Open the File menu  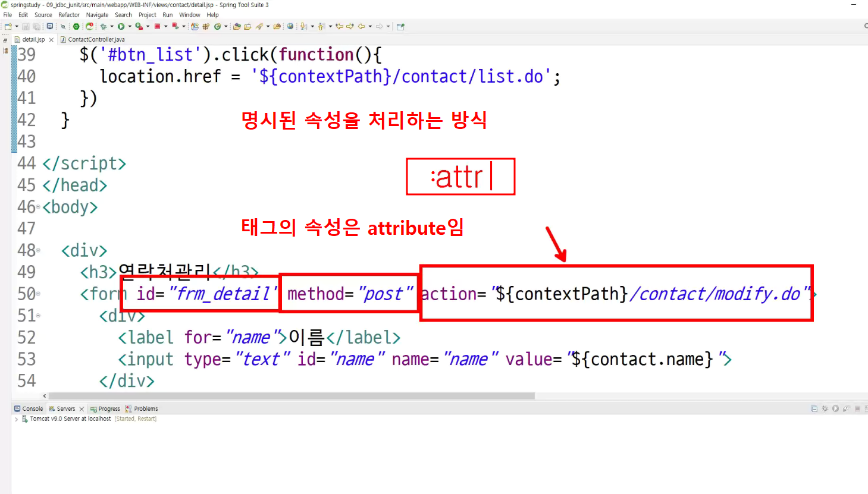pos(8,15)
